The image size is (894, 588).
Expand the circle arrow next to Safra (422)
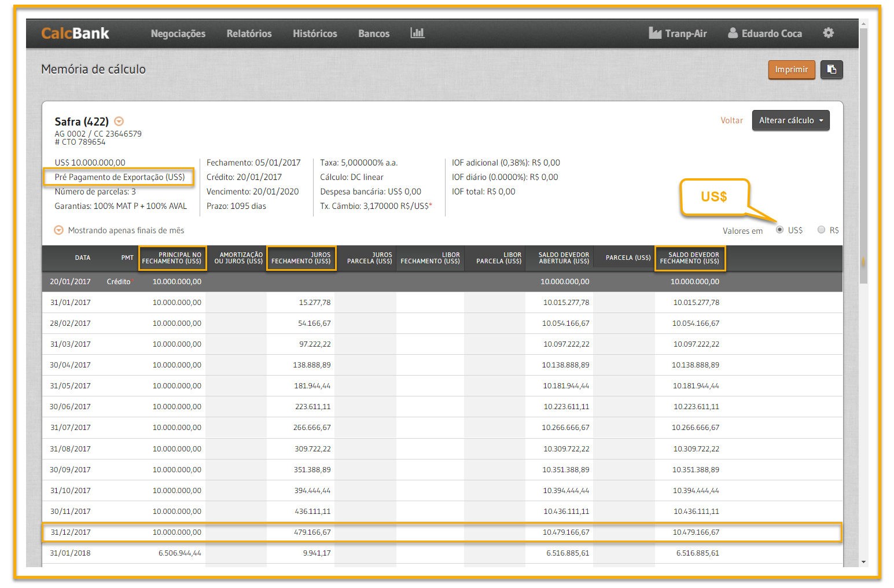click(119, 121)
